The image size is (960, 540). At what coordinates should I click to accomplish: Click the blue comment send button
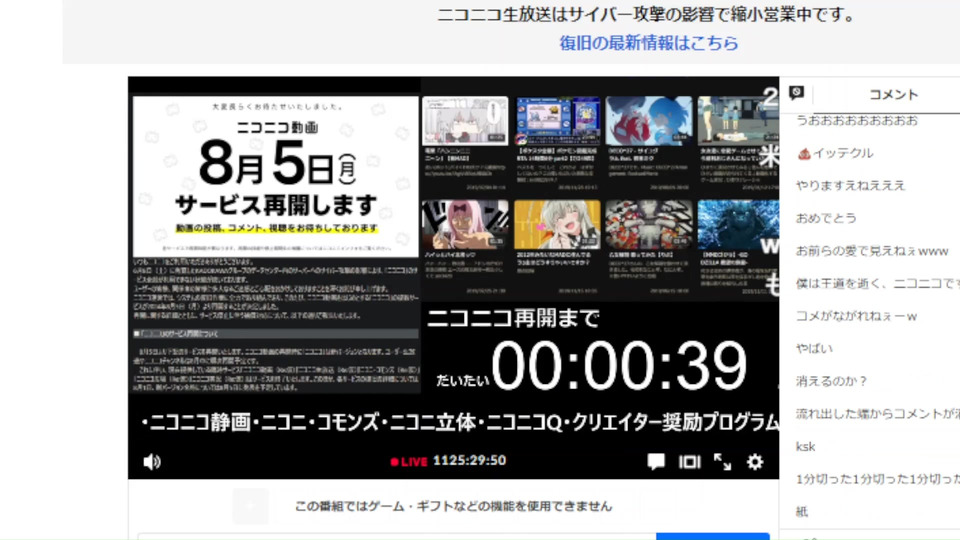tap(713, 536)
